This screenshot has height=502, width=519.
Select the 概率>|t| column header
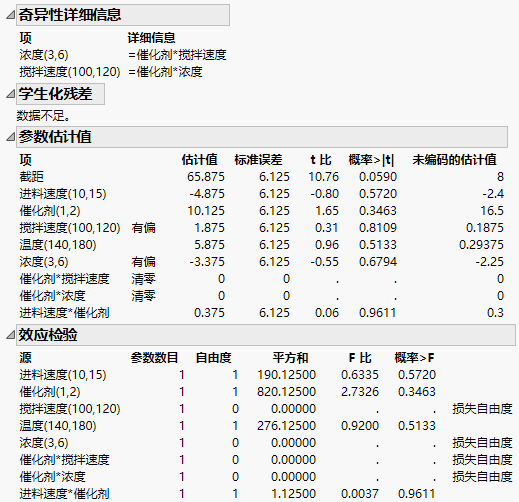pos(371,160)
